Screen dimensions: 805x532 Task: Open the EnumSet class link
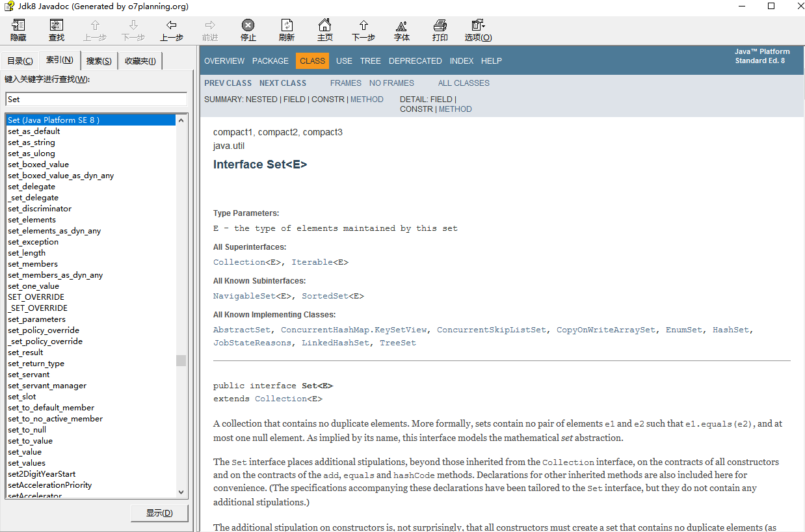coord(684,330)
